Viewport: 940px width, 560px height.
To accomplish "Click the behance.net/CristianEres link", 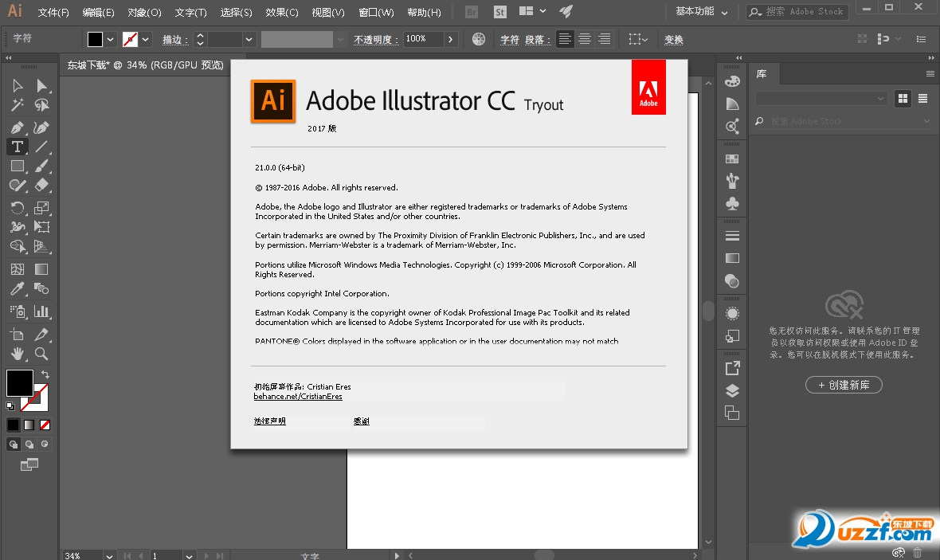I will [x=298, y=396].
